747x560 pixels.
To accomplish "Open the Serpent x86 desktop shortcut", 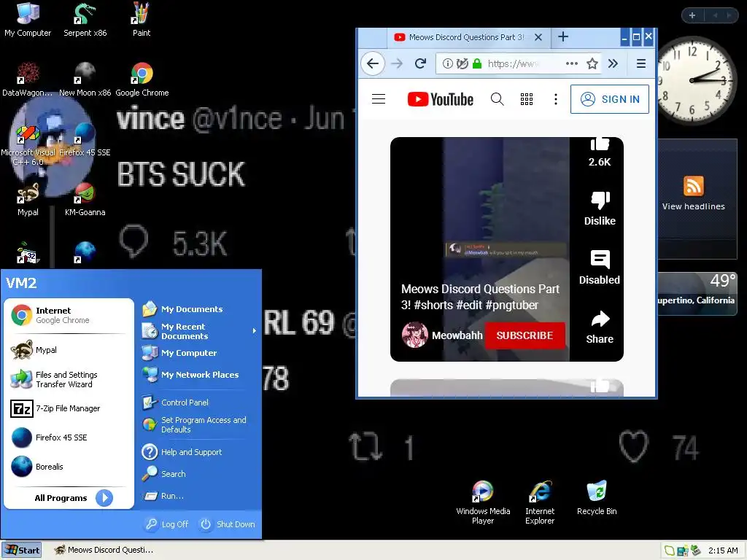I will [85, 19].
